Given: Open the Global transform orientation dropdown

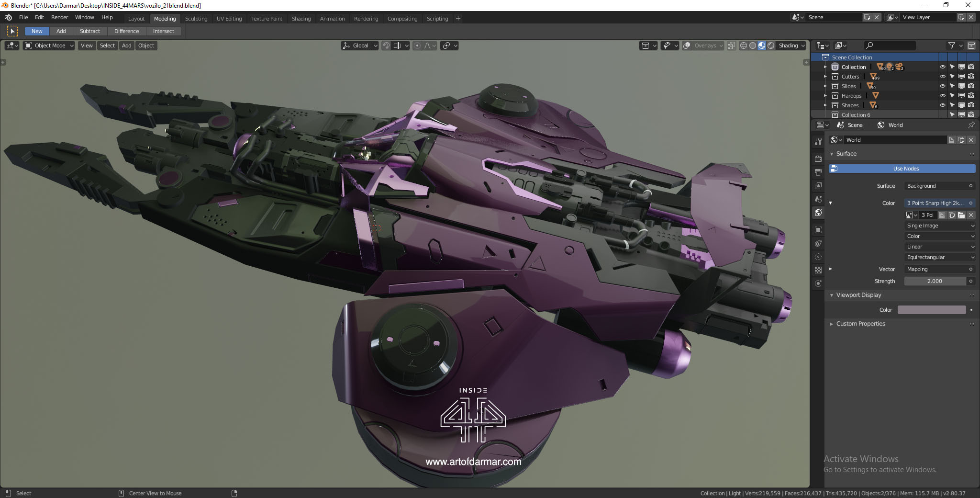Looking at the screenshot, I should (x=360, y=45).
